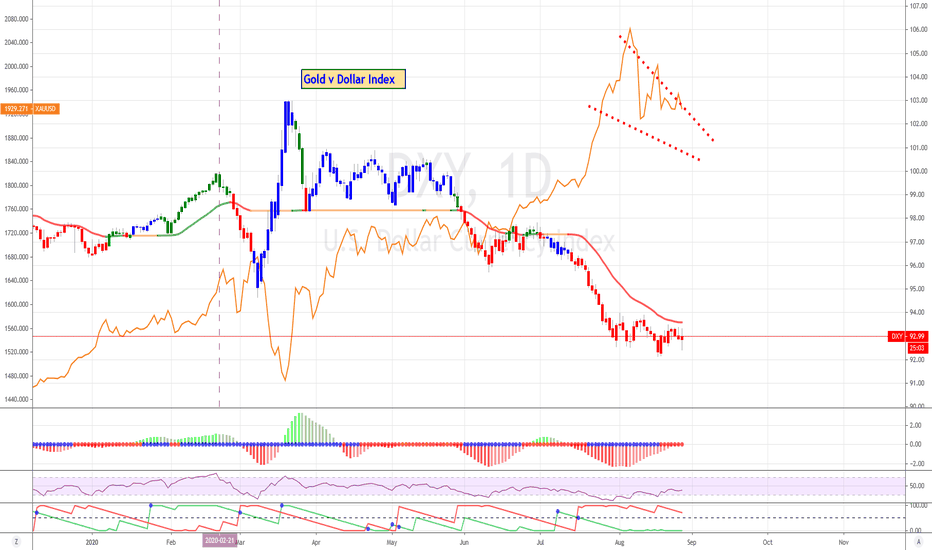This screenshot has height=550, width=932.
Task: Click the Nov label on the time axis
Action: pyautogui.click(x=843, y=542)
